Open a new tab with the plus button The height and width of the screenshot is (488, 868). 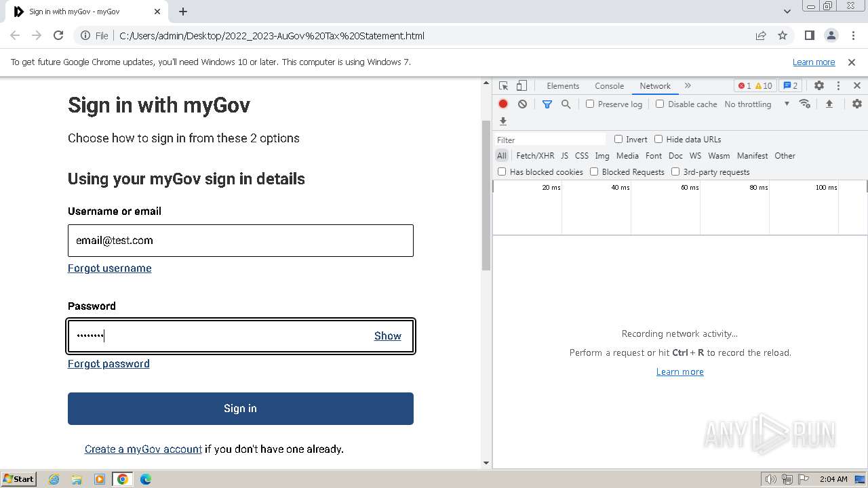[x=183, y=12]
